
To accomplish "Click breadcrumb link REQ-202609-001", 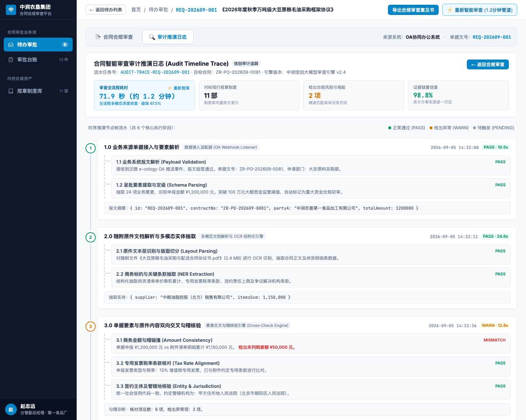I will 197,10.
